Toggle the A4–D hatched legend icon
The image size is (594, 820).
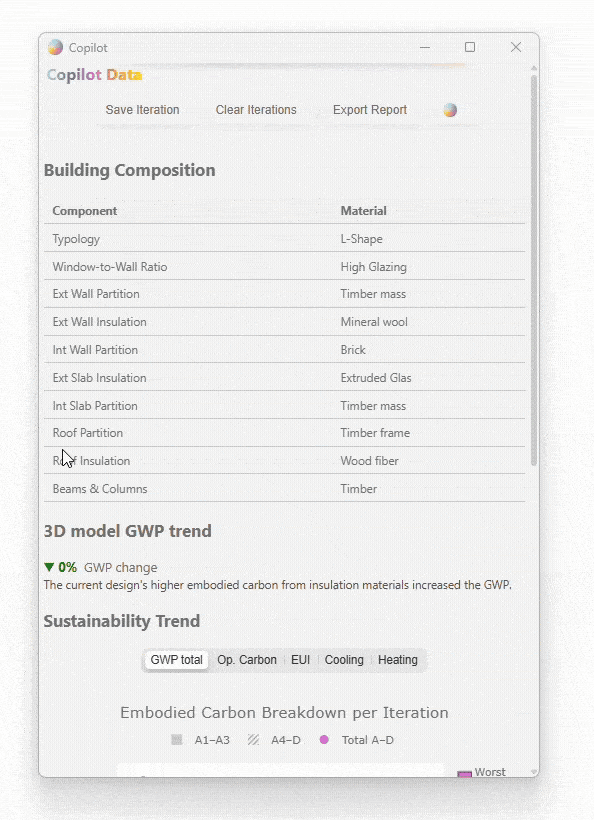click(253, 739)
